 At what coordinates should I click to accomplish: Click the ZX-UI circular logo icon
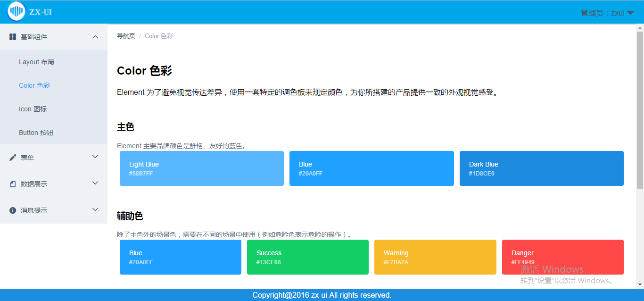17,12
